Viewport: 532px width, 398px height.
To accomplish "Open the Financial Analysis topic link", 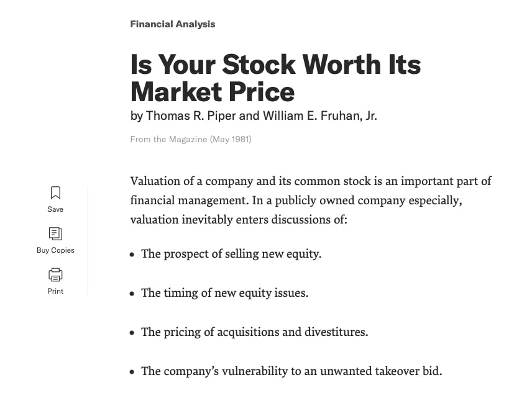I will pos(173,24).
